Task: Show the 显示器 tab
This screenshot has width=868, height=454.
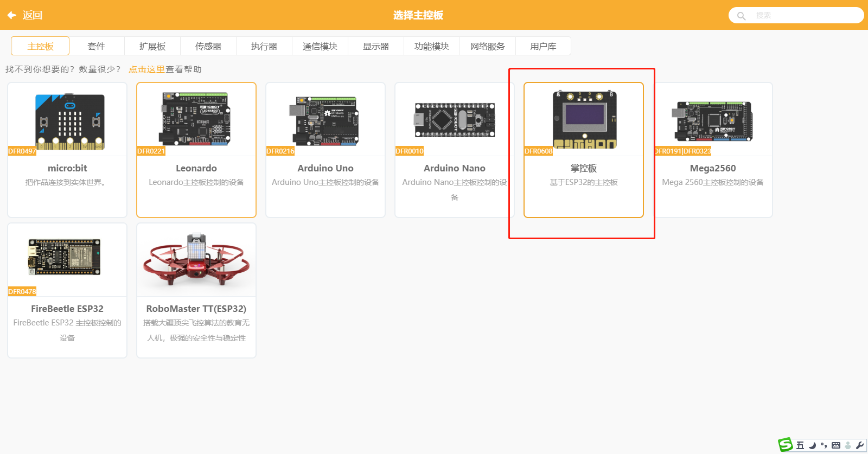Action: click(376, 46)
